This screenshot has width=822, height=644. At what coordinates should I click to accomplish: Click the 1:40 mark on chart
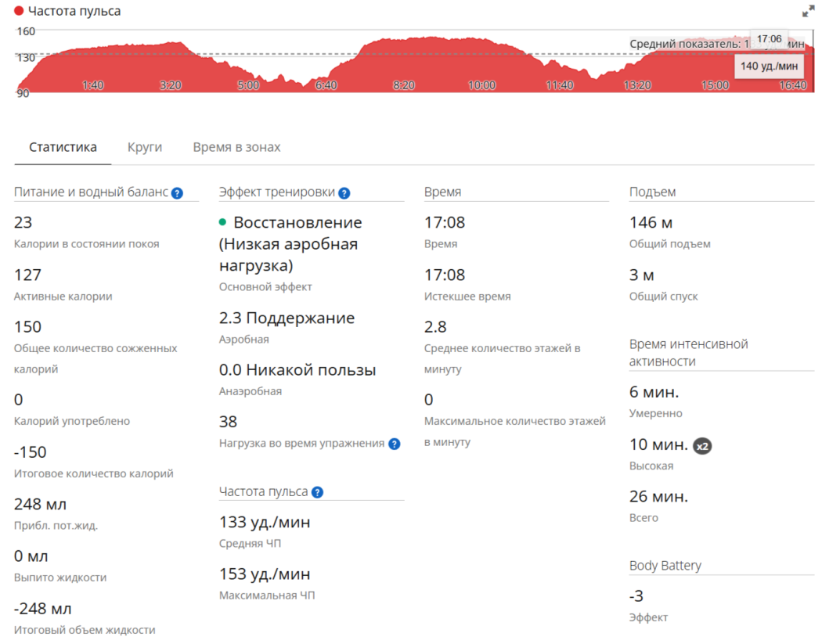point(93,85)
